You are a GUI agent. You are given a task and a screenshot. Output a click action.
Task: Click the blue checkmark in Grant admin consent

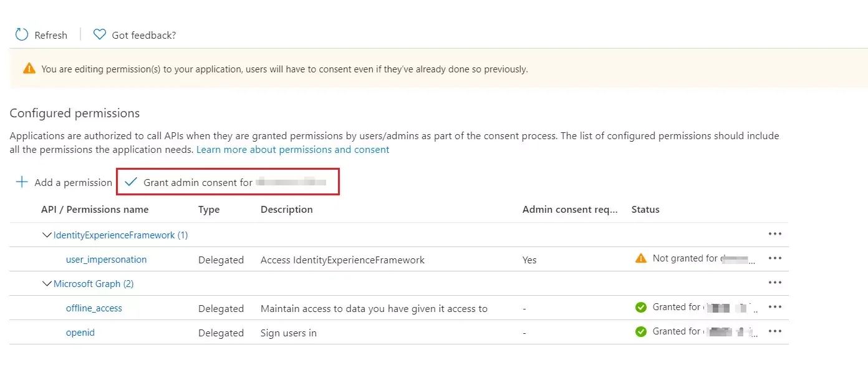point(130,182)
